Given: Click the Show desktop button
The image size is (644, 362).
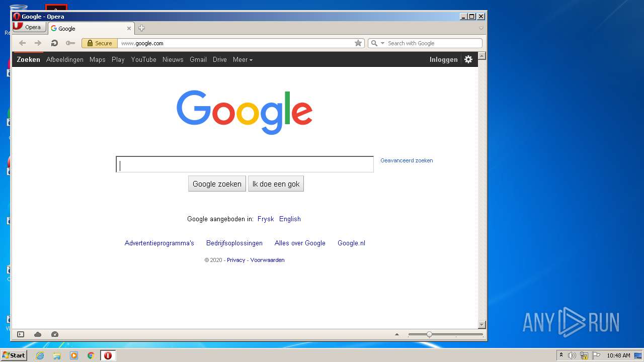Looking at the screenshot, I should (638, 355).
